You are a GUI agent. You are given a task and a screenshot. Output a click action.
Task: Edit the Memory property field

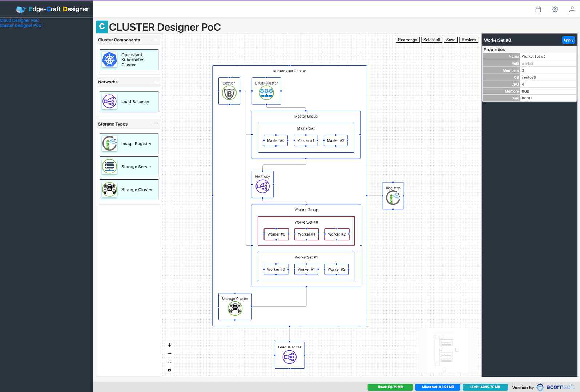(x=548, y=91)
